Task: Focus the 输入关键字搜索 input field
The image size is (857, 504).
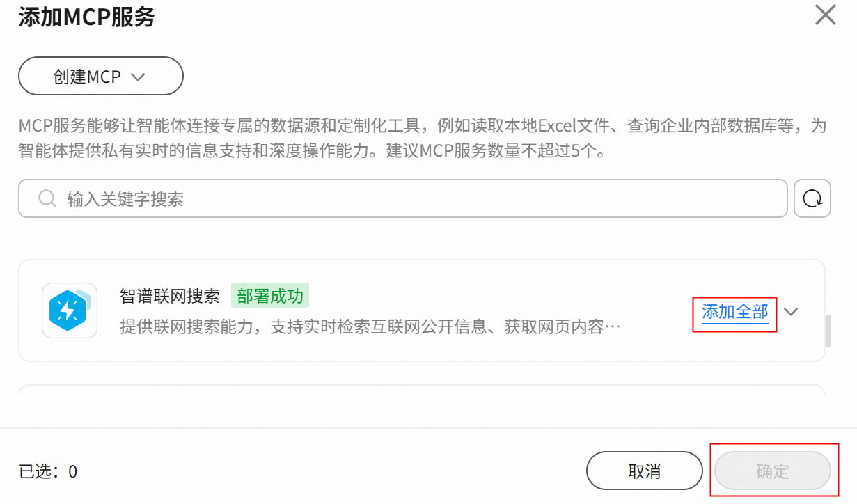Action: (x=403, y=198)
